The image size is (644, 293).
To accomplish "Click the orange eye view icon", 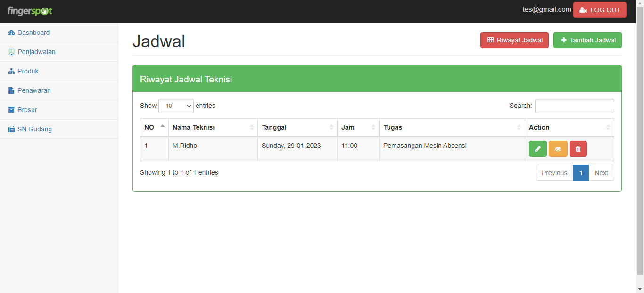I will 558,149.
